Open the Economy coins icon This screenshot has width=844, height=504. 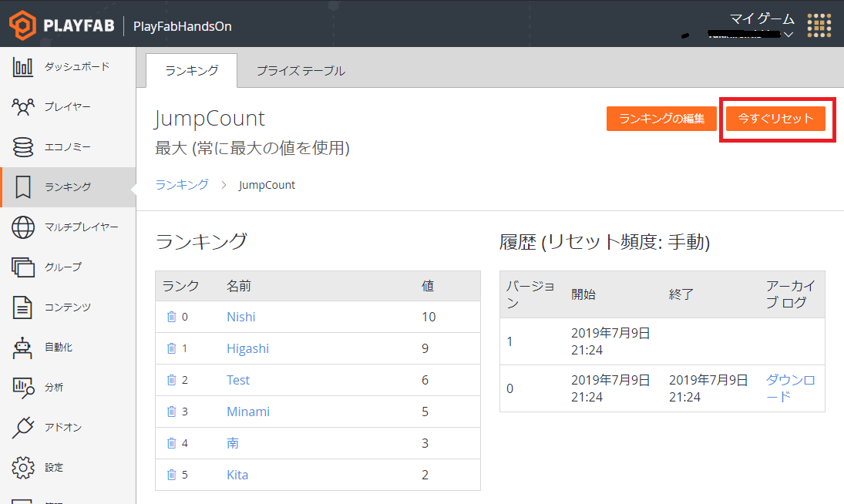coord(23,146)
